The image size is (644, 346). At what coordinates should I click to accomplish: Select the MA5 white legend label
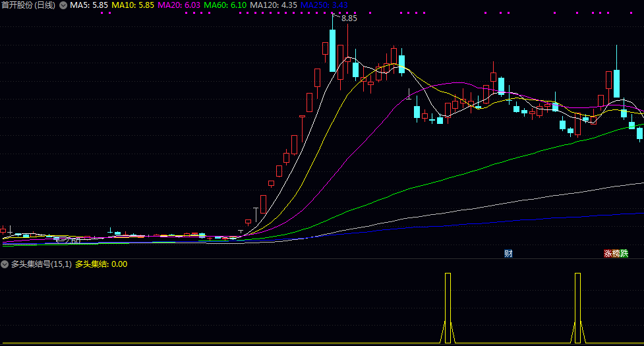[89, 5]
